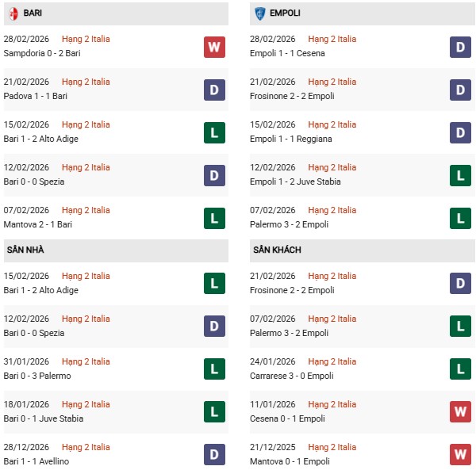
Task: Click the Bari club logo
Action: point(13,13)
